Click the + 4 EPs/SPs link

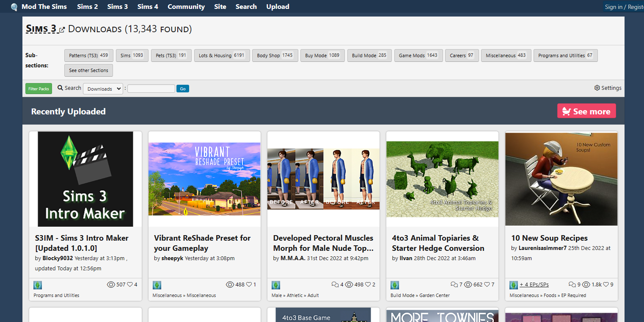click(534, 285)
